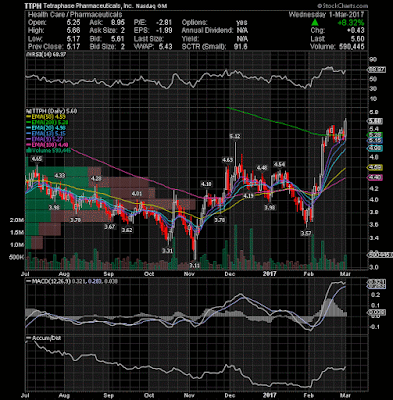Click the VWAP value 5.43
Viewport: 393px width, 400px height.
[165, 47]
